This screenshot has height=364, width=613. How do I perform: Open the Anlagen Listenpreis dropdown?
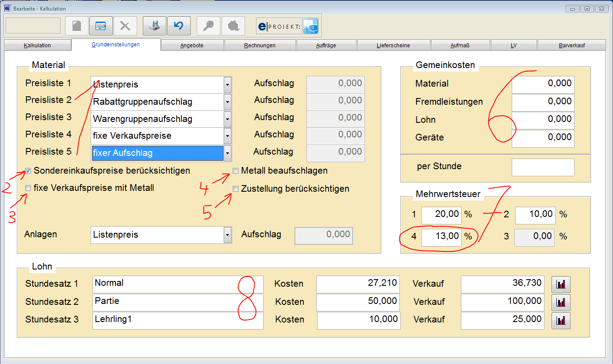pos(227,235)
